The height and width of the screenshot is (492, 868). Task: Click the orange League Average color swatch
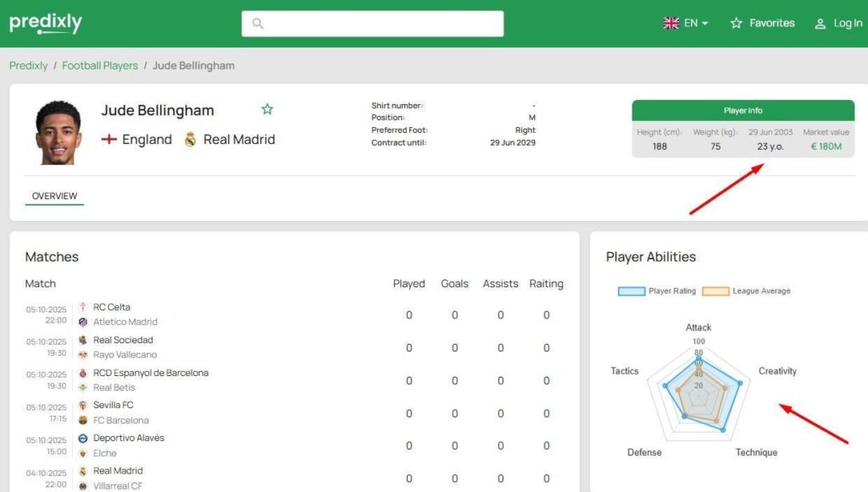[x=716, y=291]
